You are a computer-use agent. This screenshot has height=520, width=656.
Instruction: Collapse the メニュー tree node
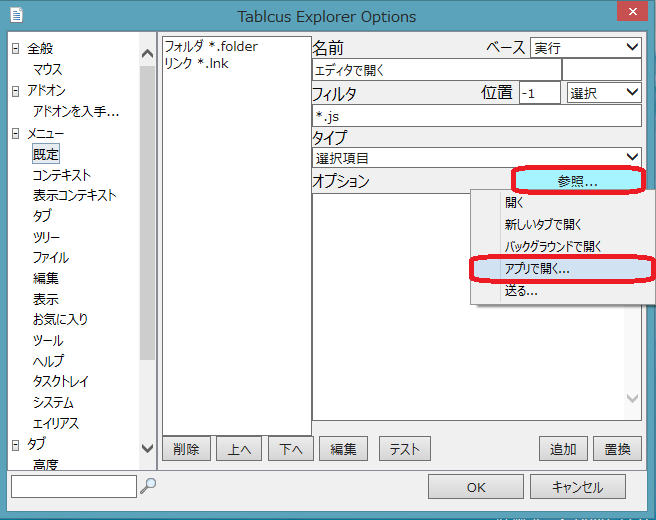(16, 133)
